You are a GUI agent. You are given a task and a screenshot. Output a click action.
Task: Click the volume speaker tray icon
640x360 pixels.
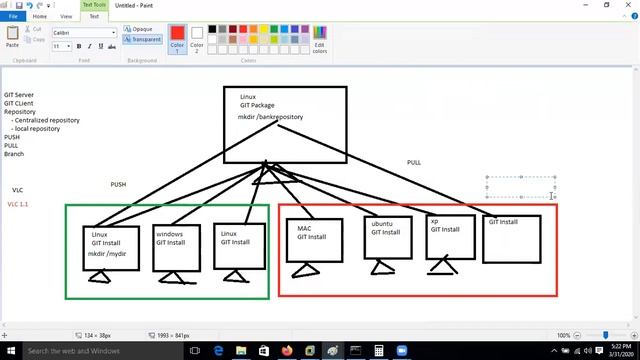(x=588, y=351)
